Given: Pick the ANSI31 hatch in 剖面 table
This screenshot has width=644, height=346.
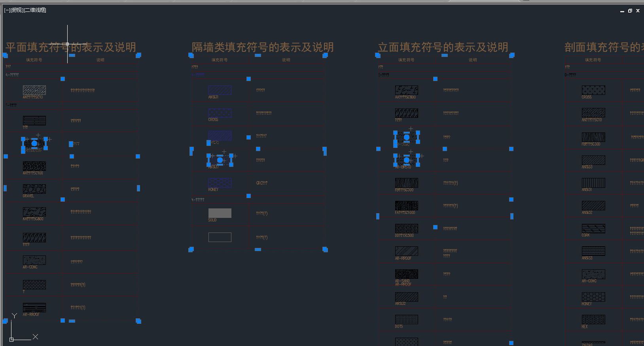Looking at the screenshot, I should (x=593, y=183).
